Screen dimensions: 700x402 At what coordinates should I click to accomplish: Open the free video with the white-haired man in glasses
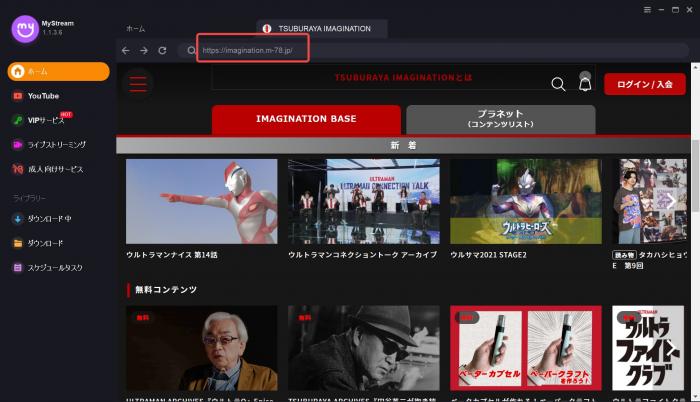202,348
